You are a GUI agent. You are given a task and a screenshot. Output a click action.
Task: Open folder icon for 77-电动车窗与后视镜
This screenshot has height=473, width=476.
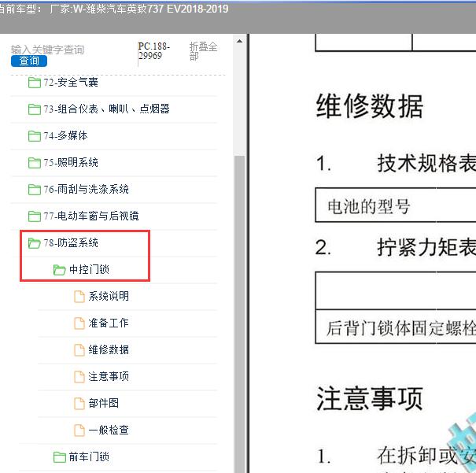click(x=35, y=216)
